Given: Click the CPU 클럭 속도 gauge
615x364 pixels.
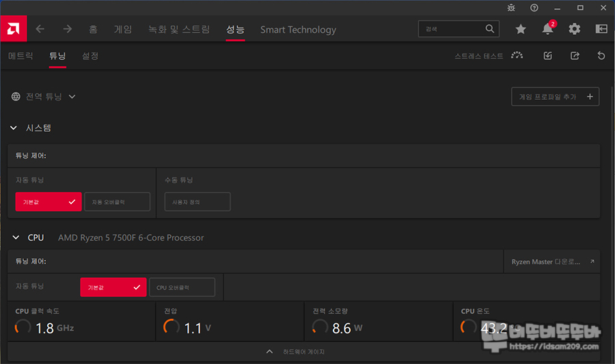Looking at the screenshot, I should [x=23, y=326].
